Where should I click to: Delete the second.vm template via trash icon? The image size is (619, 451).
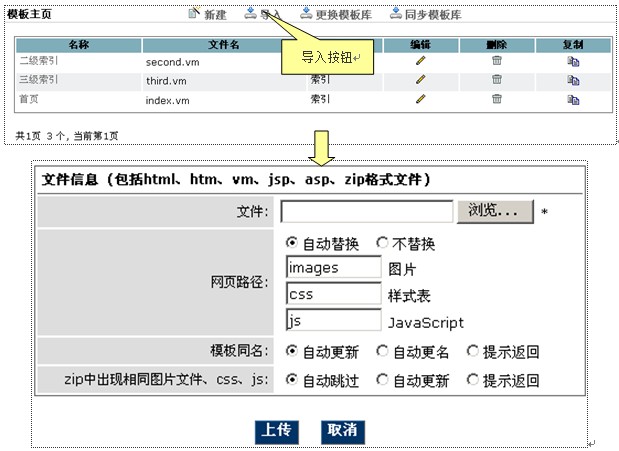click(x=497, y=60)
